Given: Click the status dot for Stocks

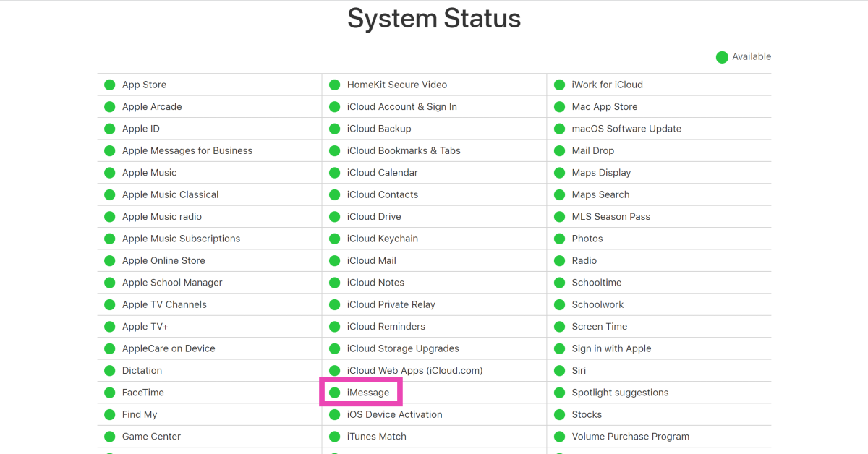Looking at the screenshot, I should click(x=559, y=415).
